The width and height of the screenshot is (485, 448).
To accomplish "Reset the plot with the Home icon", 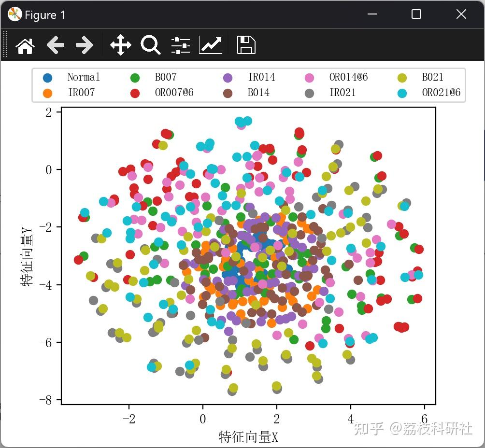I will (25, 46).
